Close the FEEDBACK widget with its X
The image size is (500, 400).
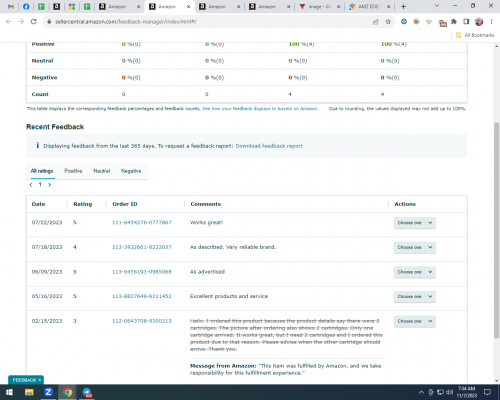[40, 380]
